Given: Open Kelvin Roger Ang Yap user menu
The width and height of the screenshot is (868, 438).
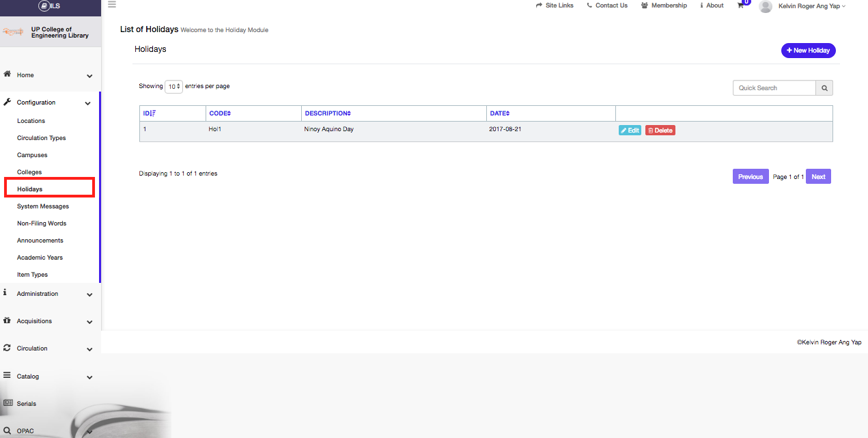Looking at the screenshot, I should point(811,6).
